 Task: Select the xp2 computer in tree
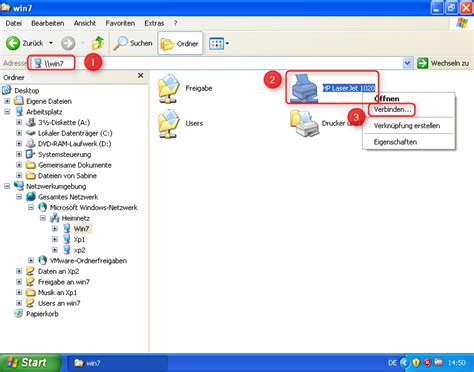click(79, 250)
